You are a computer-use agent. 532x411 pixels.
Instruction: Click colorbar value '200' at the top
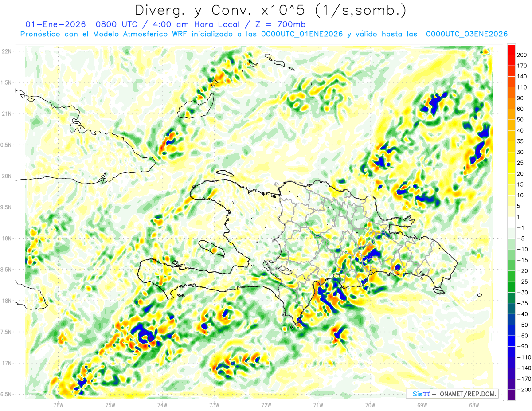coord(522,55)
